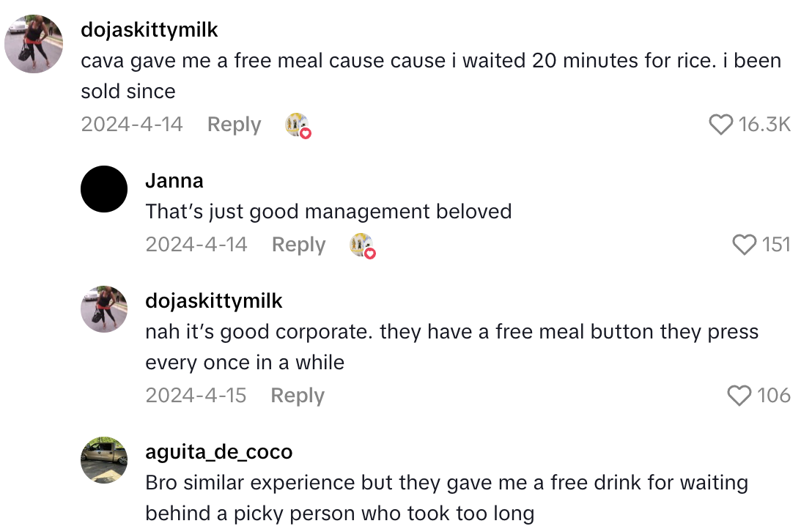Click the creator-liked heart badge on the top comment

(x=297, y=125)
